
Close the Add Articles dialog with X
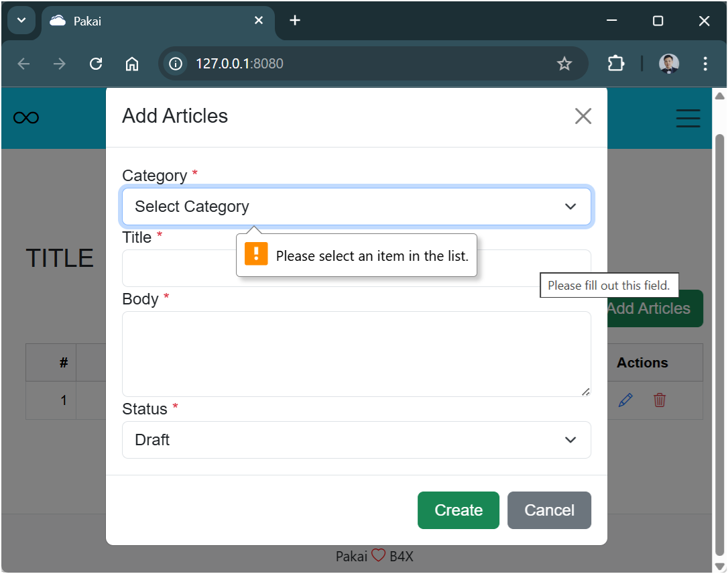(x=583, y=116)
